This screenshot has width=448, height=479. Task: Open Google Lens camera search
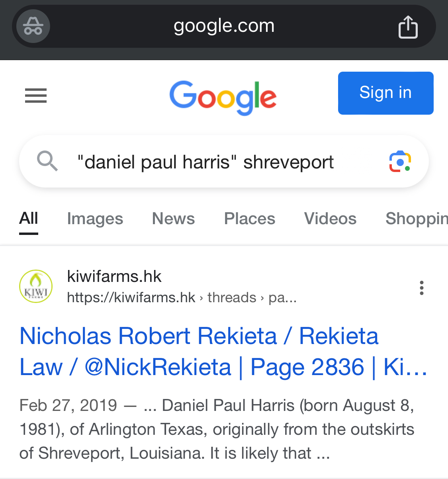click(400, 161)
